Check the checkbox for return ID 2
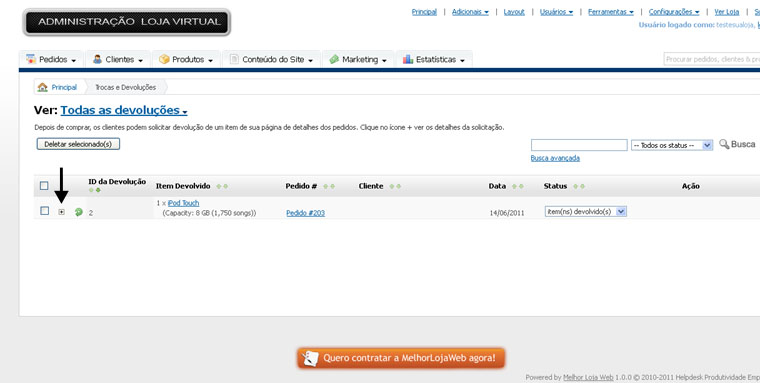Screen dimensions: 760x383 pyautogui.click(x=45, y=211)
